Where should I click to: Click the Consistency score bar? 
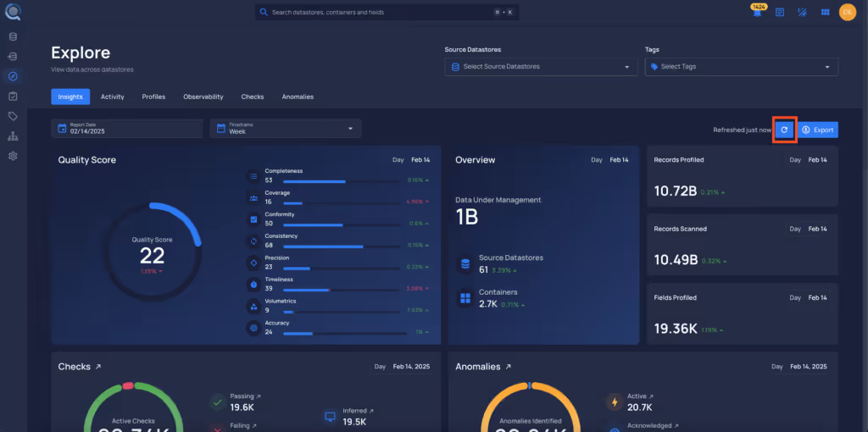342,246
